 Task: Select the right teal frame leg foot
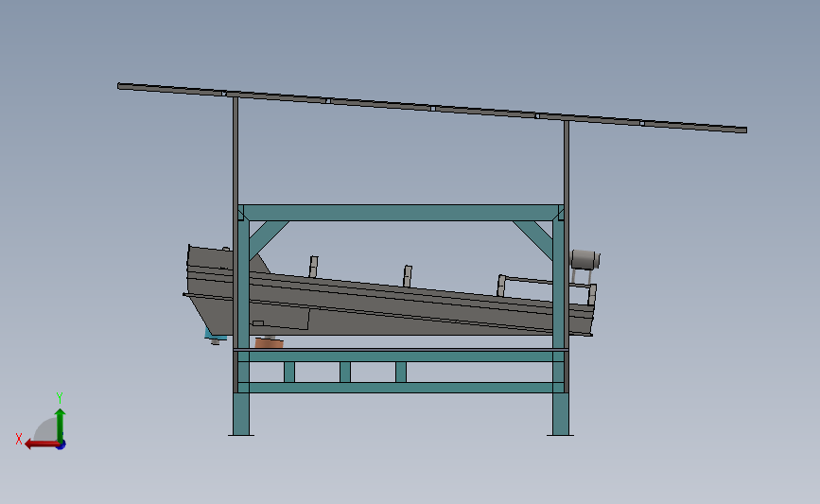click(x=560, y=414)
